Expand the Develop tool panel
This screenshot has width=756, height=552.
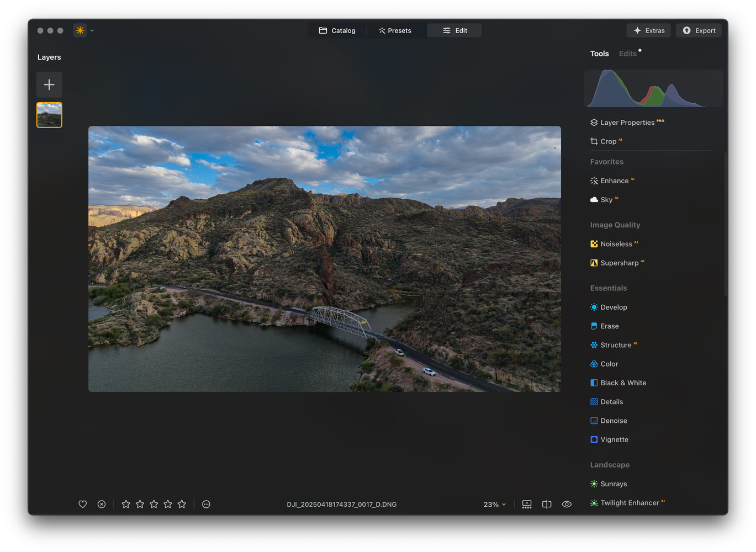613,307
